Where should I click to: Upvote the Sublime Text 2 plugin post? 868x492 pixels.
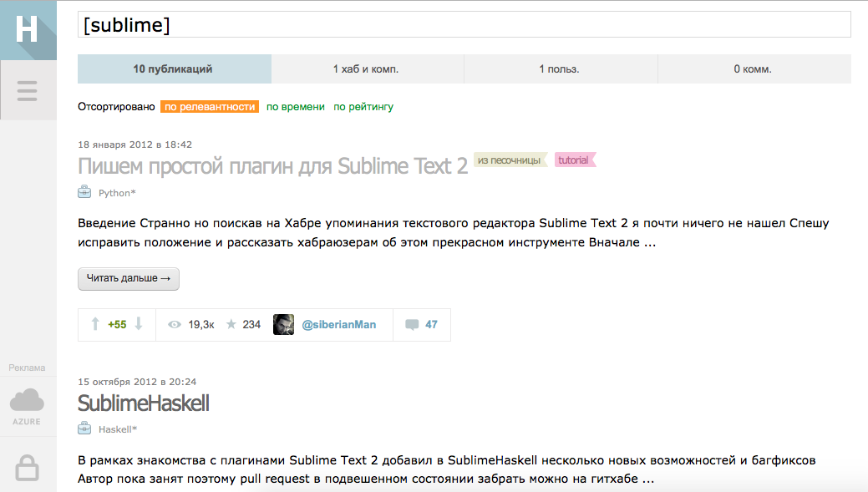(95, 324)
